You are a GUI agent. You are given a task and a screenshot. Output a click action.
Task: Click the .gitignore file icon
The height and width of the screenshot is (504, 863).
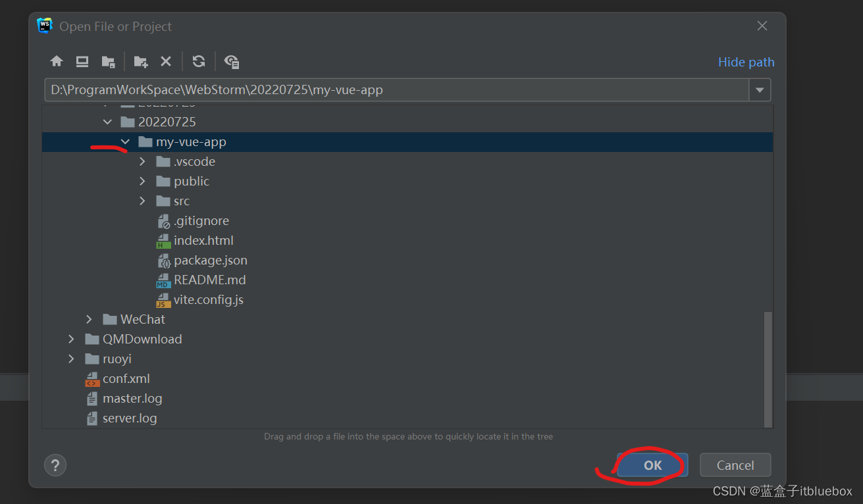point(164,221)
